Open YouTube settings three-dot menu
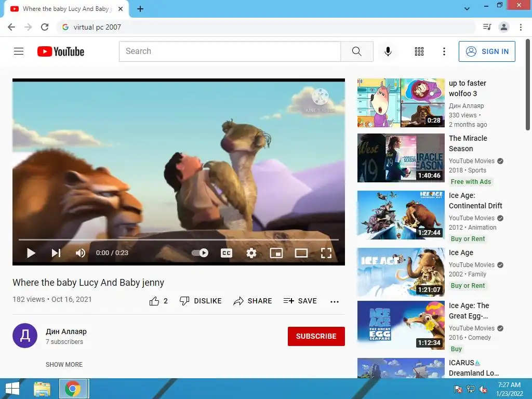532x399 pixels. tap(444, 51)
